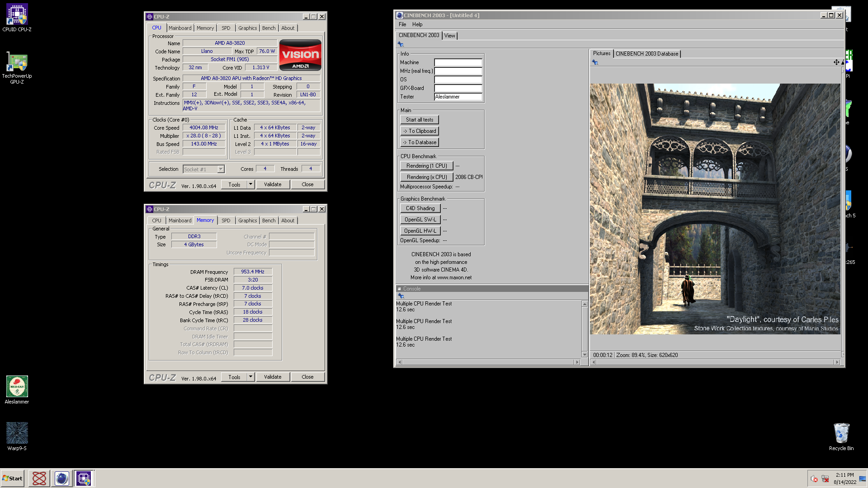868x488 pixels.
Task: Click the DRAM Frequency value 953.4 MHz
Action: pos(253,272)
